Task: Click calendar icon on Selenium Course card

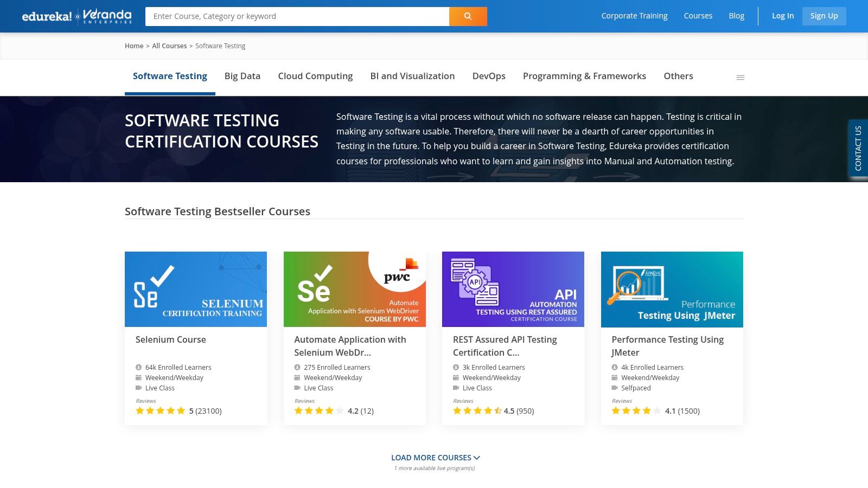Action: click(x=138, y=377)
